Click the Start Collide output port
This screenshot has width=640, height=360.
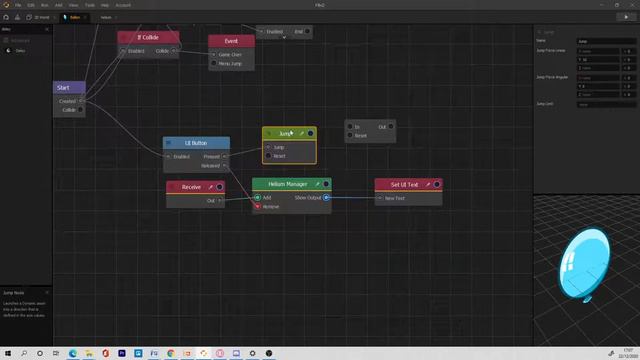tap(80, 110)
